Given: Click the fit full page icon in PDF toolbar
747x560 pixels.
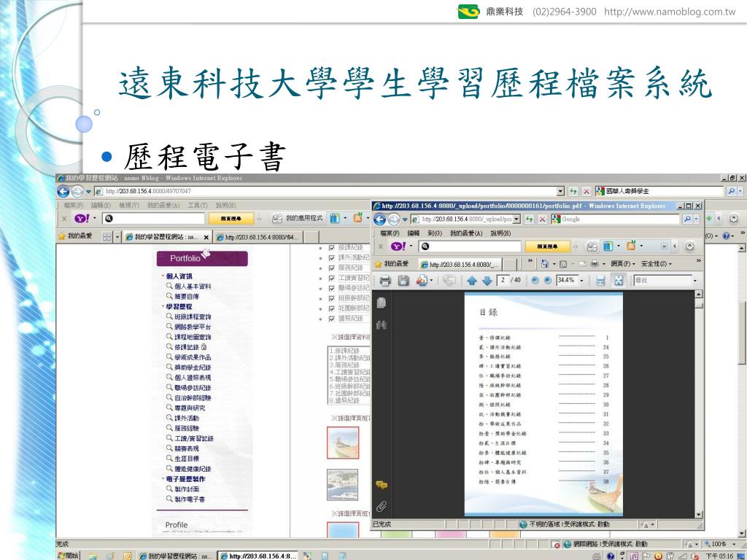Looking at the screenshot, I should coord(619,281).
